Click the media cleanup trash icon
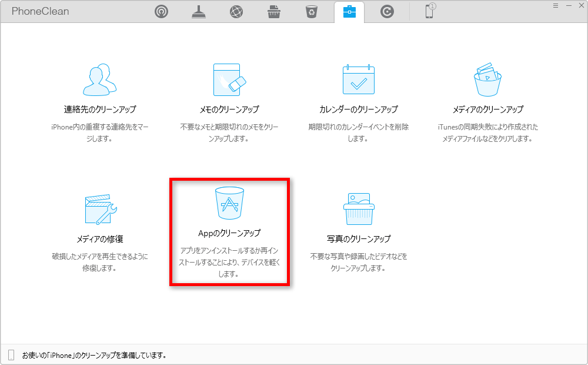 coord(487,78)
